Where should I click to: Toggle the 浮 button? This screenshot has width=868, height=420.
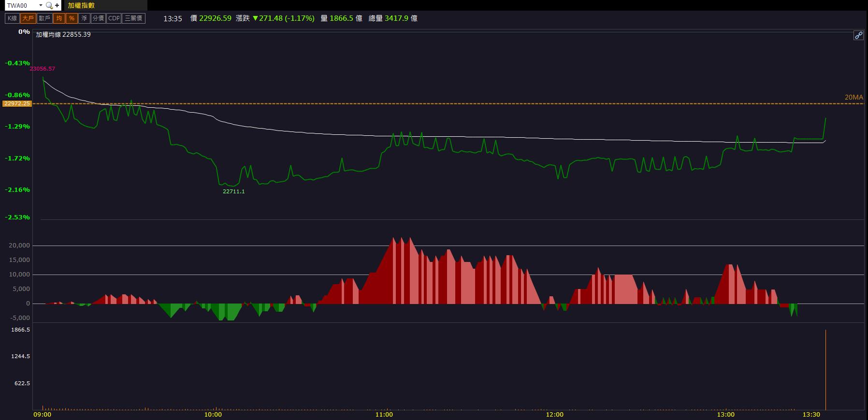(x=84, y=18)
